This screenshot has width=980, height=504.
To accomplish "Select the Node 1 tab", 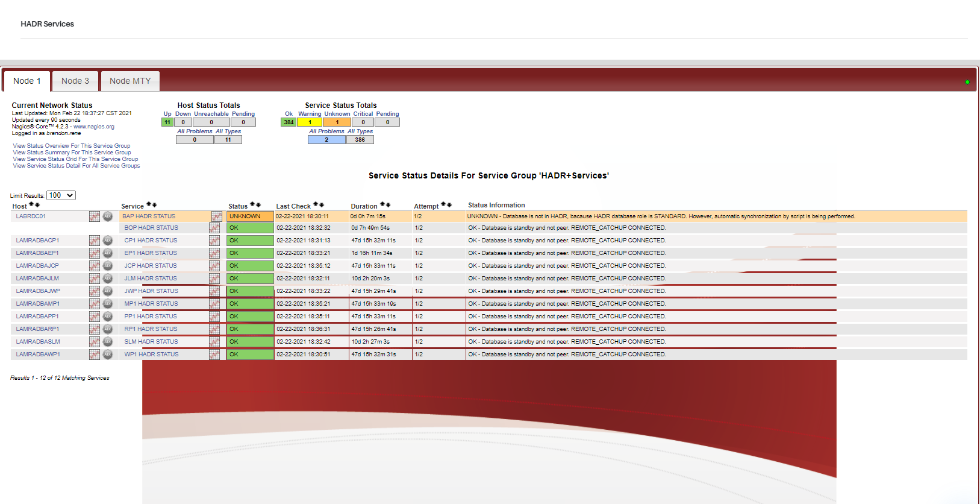I will tap(27, 81).
